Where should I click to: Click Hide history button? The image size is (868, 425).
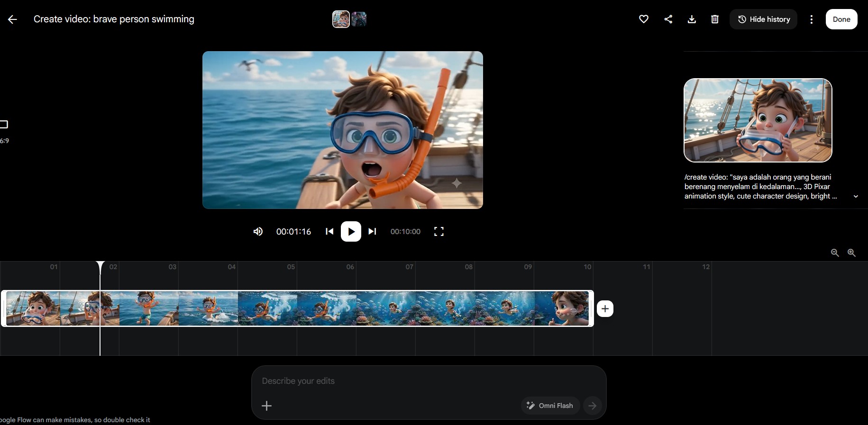click(763, 19)
